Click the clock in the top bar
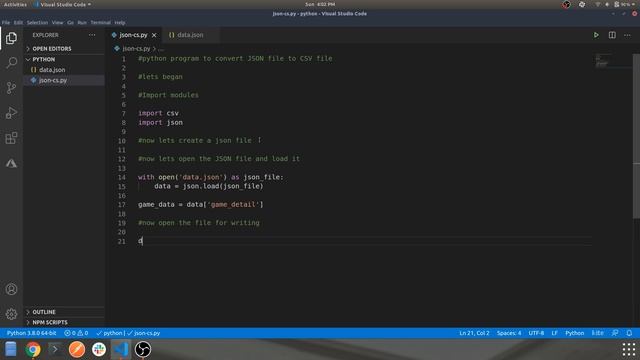Screen dimensions: 640x360 point(320,4)
